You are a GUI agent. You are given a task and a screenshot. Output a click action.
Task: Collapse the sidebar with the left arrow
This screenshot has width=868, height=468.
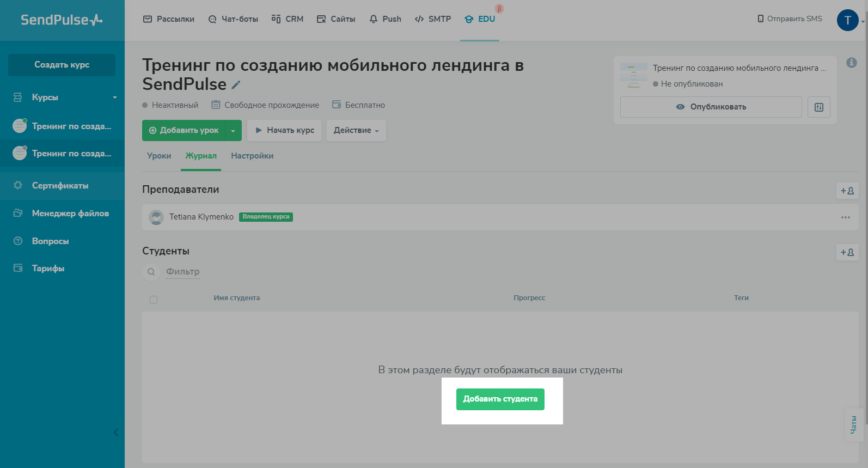point(115,433)
